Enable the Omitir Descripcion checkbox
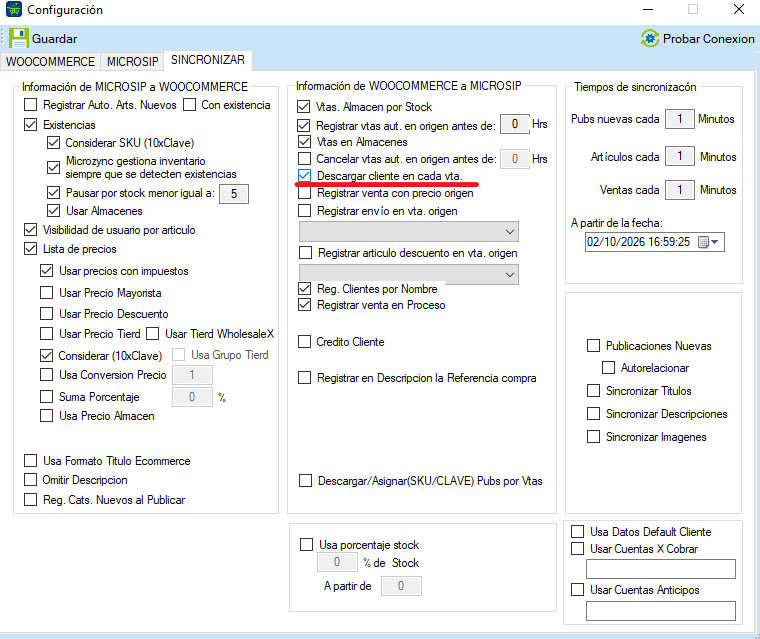Viewport: 760px width, 639px height. click(x=31, y=479)
